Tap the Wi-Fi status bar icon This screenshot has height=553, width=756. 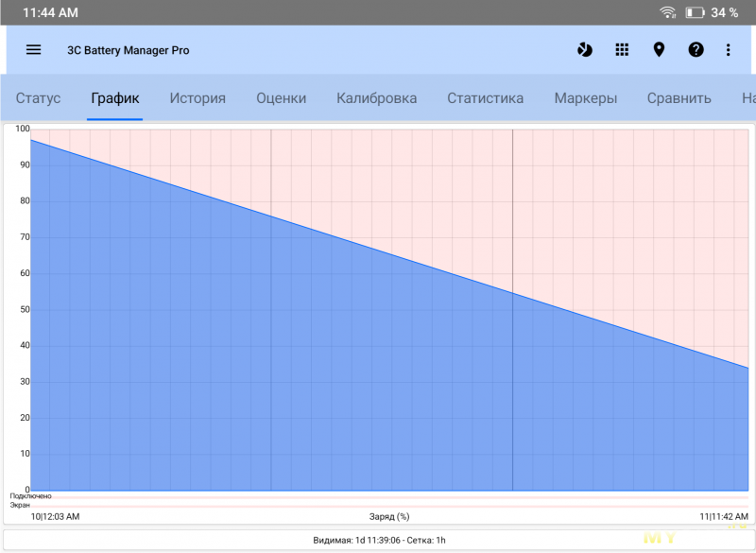click(668, 12)
